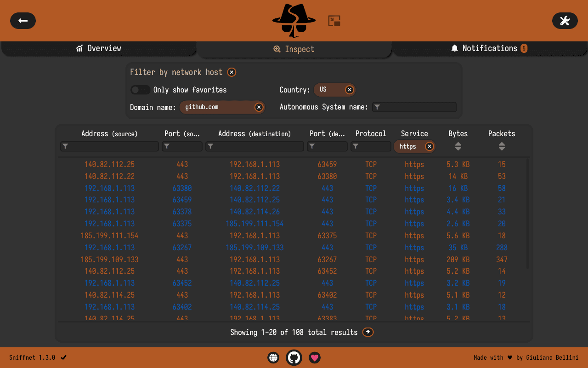Switch to the Overview tab
This screenshot has width=588, height=368.
99,48
